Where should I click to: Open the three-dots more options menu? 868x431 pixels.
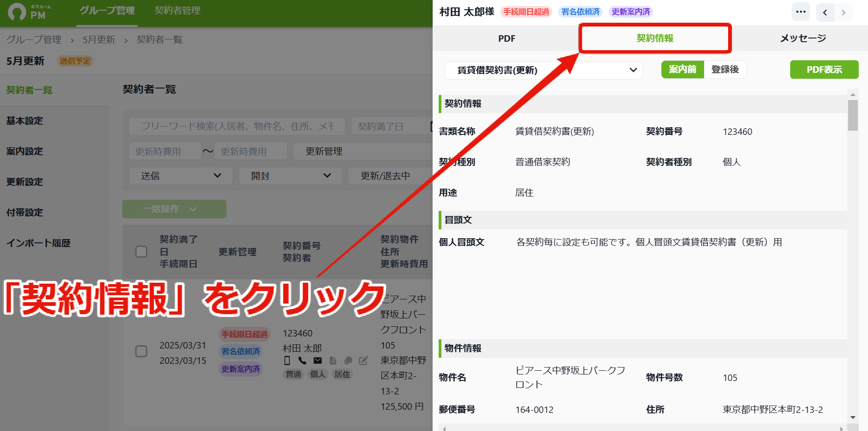[801, 12]
